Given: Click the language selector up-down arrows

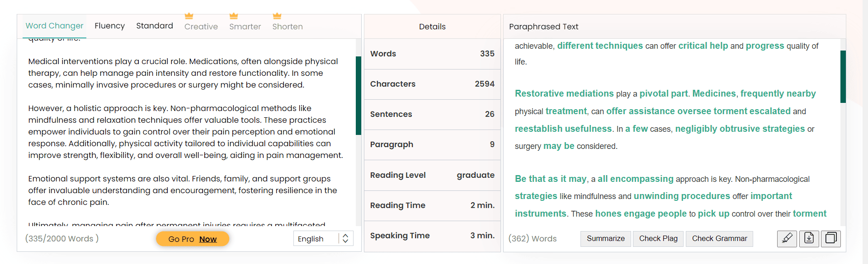Looking at the screenshot, I should (x=345, y=239).
